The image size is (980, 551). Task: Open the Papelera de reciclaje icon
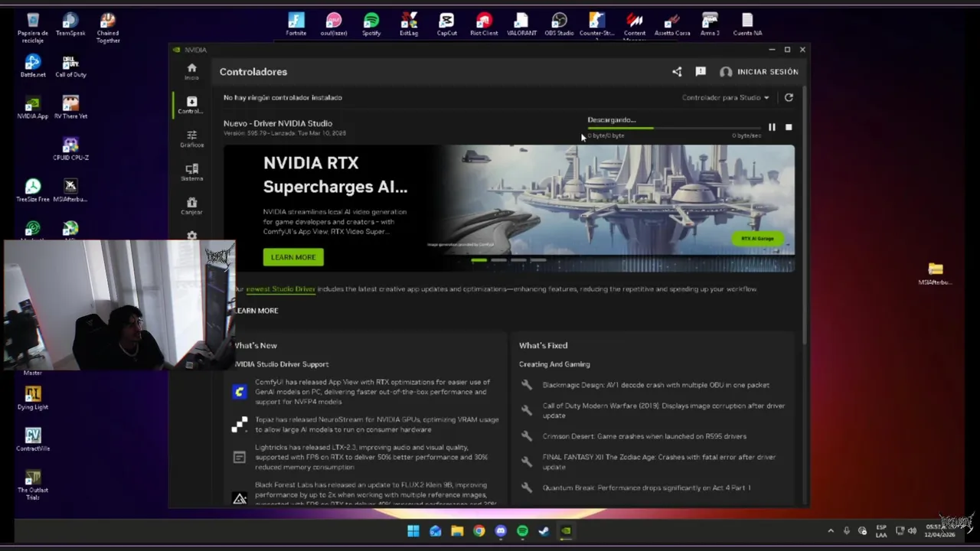(33, 28)
